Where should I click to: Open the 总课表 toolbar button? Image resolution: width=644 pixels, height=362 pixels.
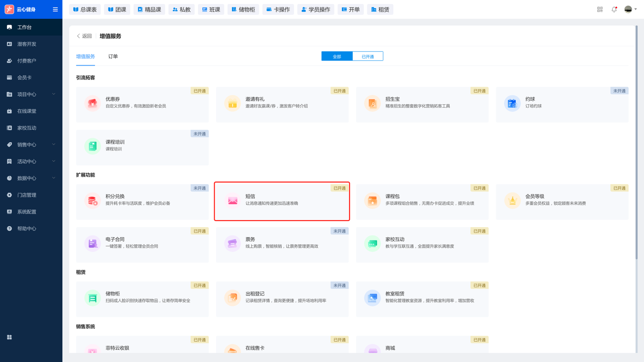(x=85, y=10)
